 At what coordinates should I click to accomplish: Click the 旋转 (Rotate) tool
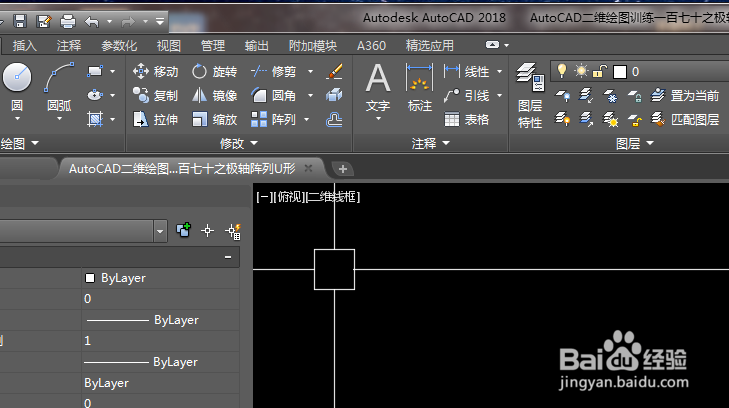click(214, 72)
